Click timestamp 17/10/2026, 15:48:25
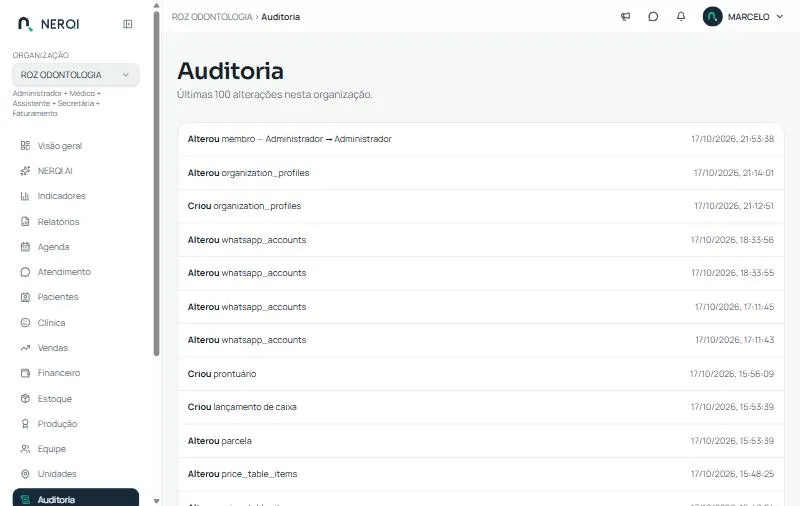The width and height of the screenshot is (800, 506). 732,474
